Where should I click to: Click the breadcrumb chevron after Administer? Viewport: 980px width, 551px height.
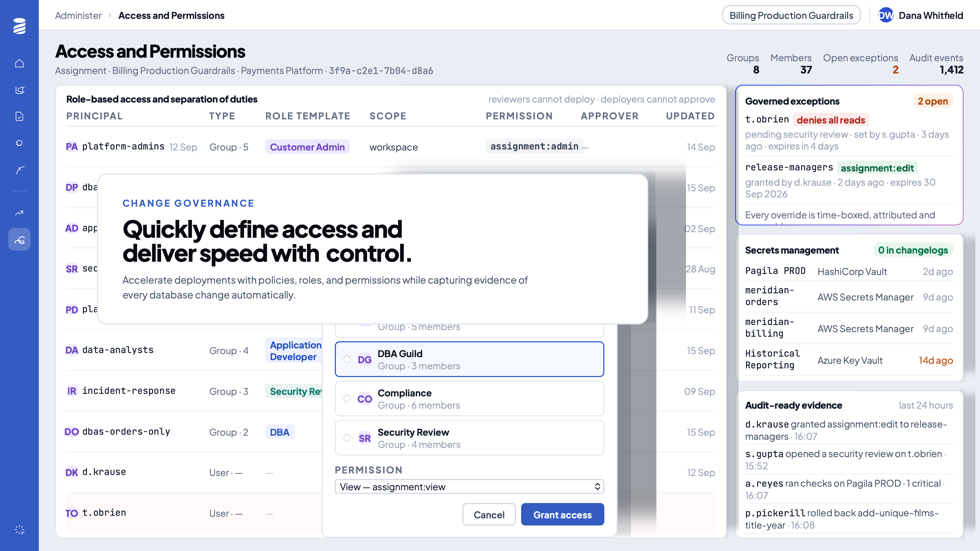click(x=110, y=15)
